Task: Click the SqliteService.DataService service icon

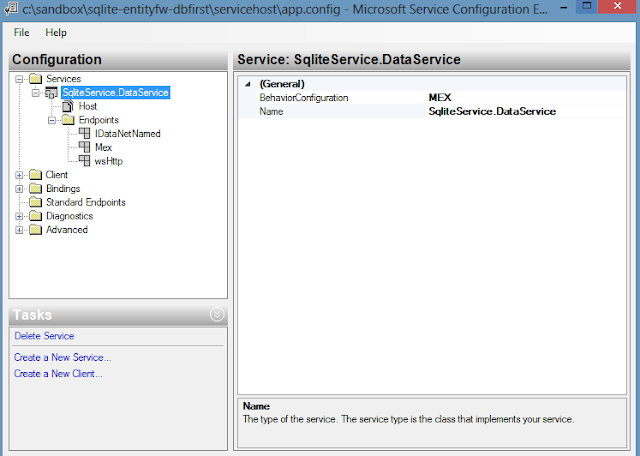Action: tap(51, 93)
